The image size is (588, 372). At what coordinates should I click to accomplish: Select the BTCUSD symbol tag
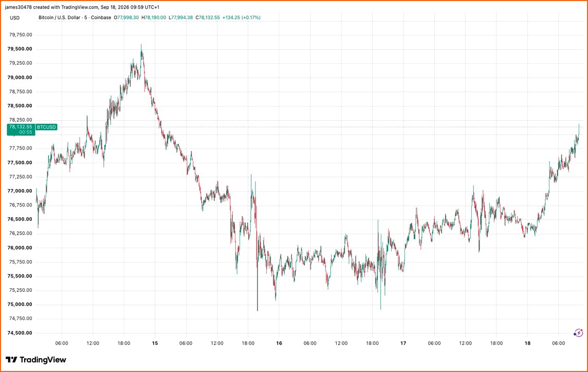pos(46,127)
